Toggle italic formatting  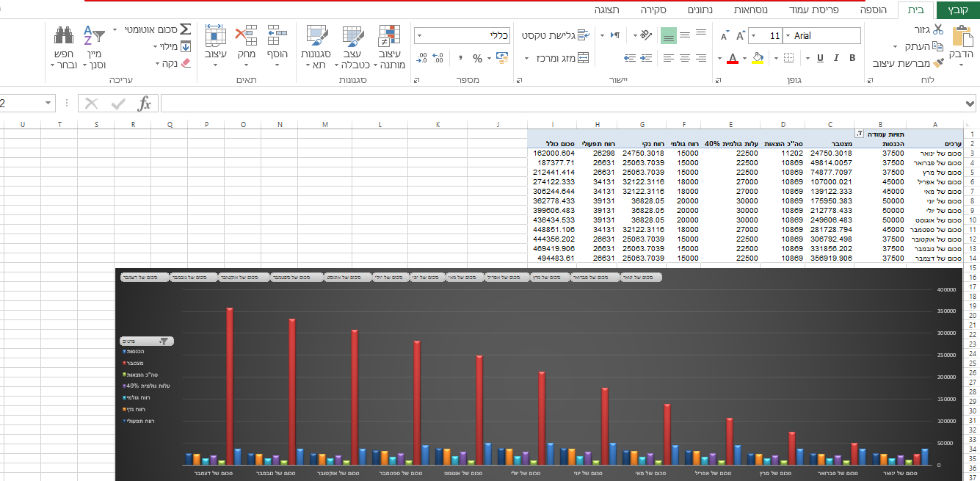(835, 58)
